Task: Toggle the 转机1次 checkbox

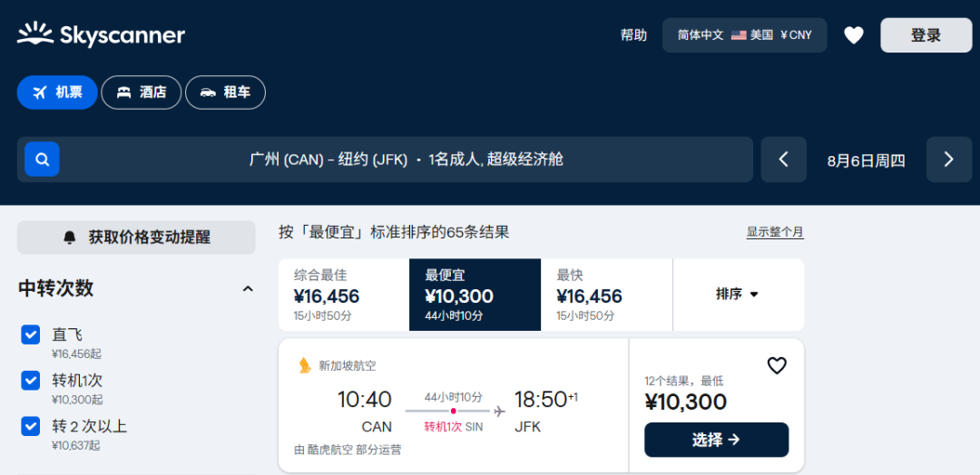Action: (x=31, y=381)
